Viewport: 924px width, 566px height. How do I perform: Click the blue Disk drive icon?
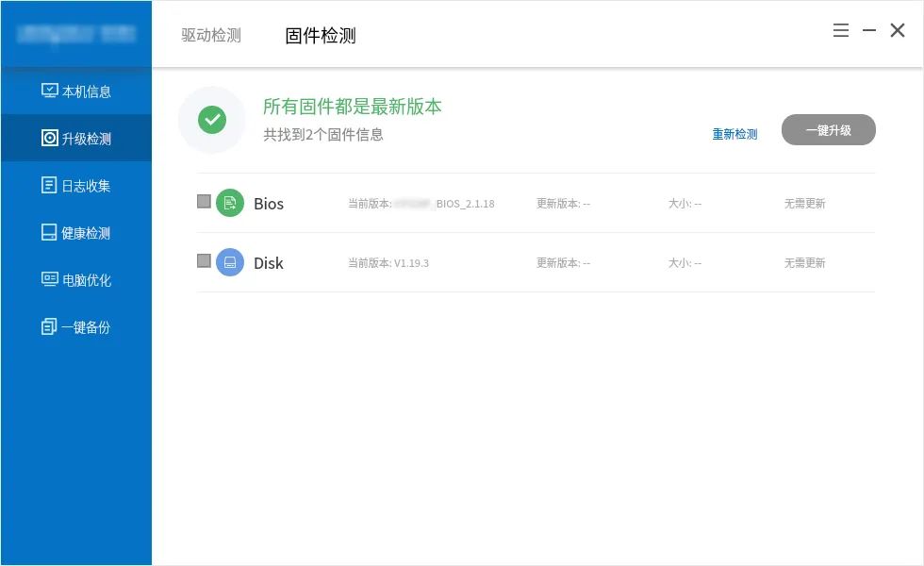pyautogui.click(x=230, y=263)
